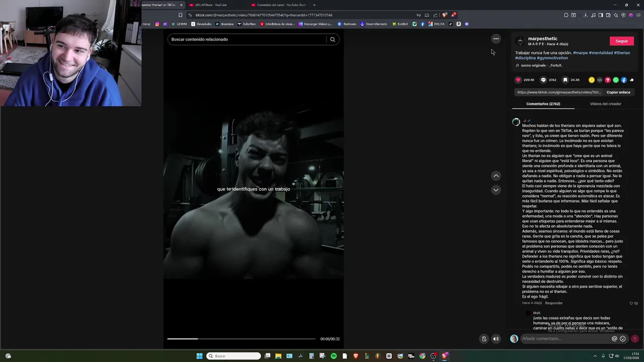
Task: Mute the video with the speaker icon
Action: pos(496,339)
